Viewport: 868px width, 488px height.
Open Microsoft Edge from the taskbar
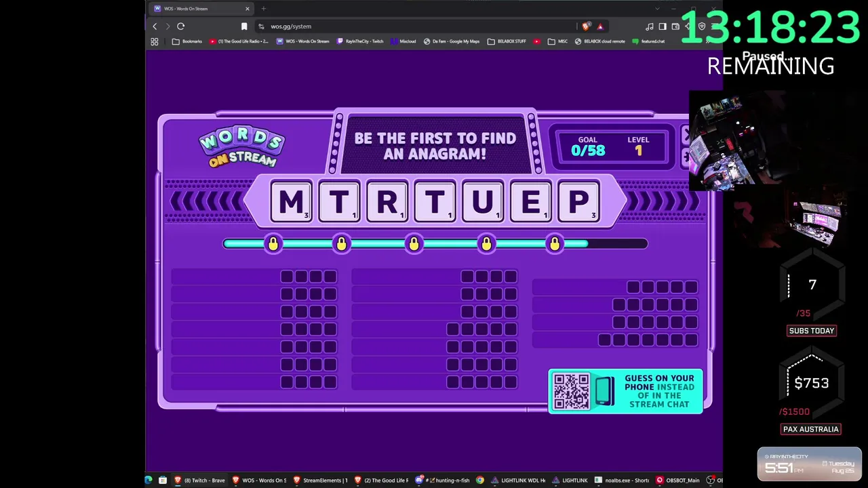click(x=149, y=481)
